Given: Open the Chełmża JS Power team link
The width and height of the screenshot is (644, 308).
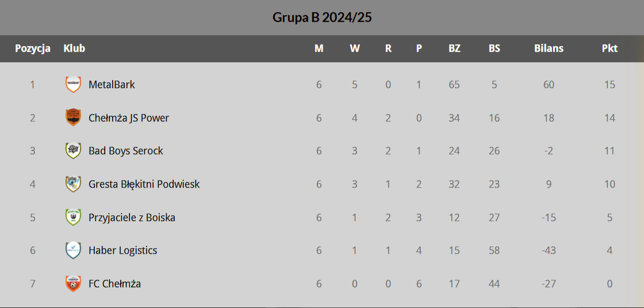Looking at the screenshot, I should pyautogui.click(x=128, y=118).
